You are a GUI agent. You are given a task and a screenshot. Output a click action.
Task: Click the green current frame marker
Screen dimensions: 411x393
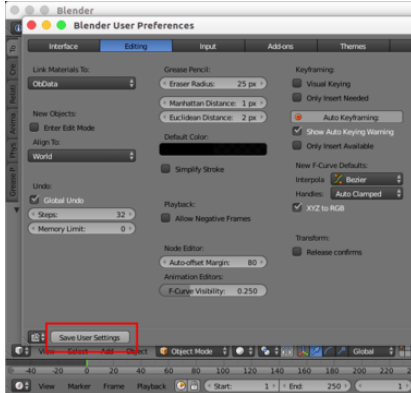click(87, 363)
